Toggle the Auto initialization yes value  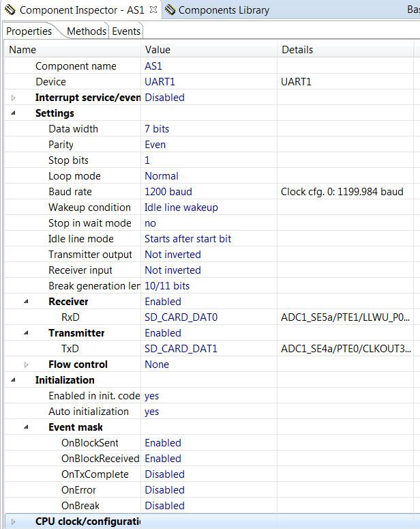click(151, 412)
